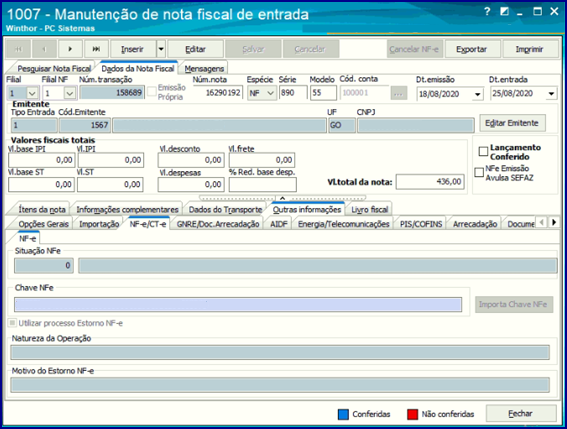
Task: Open the Dt.entrada date picker arrow
Action: pos(551,94)
